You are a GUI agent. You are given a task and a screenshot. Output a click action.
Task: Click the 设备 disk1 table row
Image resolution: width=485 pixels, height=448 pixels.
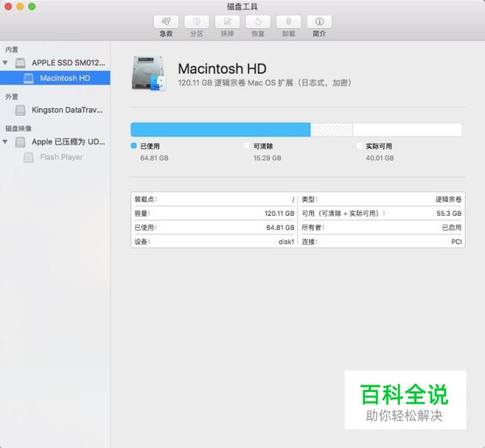(x=214, y=241)
